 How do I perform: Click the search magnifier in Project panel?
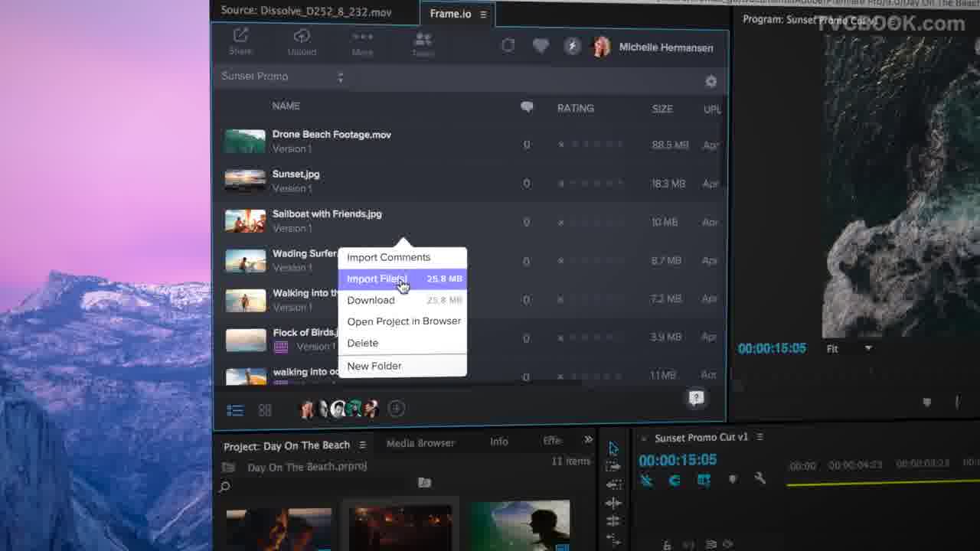coord(224,487)
